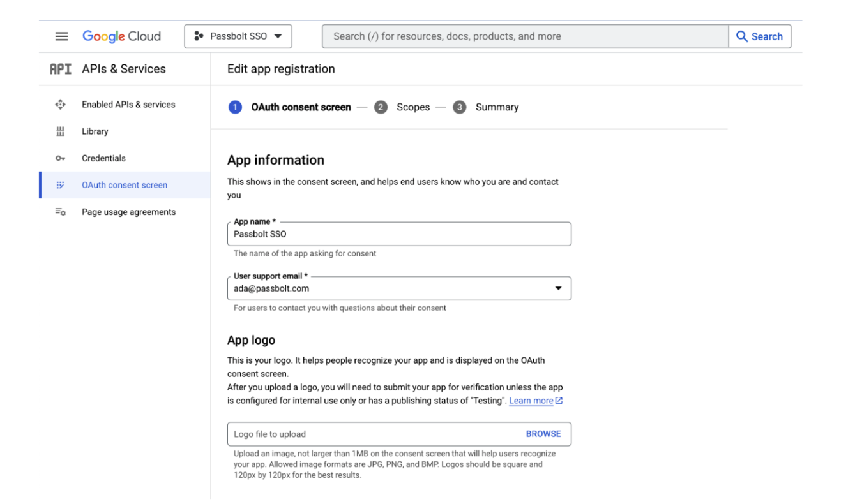855x504 pixels.
Task: Click the Page usage agreements icon
Action: pyautogui.click(x=61, y=212)
